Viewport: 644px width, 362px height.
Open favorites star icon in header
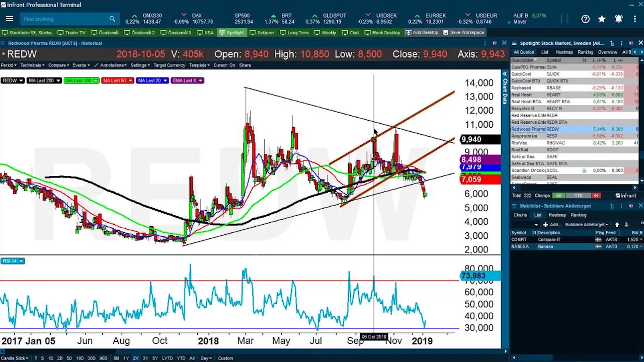click(x=602, y=19)
